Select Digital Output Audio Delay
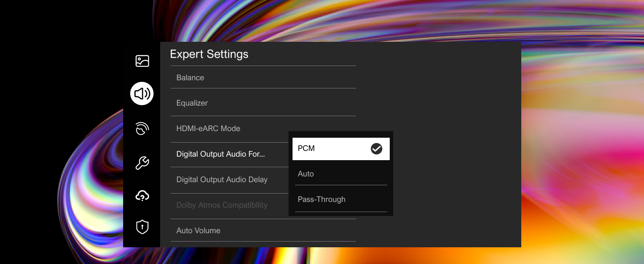This screenshot has height=264, width=644. pos(229,180)
